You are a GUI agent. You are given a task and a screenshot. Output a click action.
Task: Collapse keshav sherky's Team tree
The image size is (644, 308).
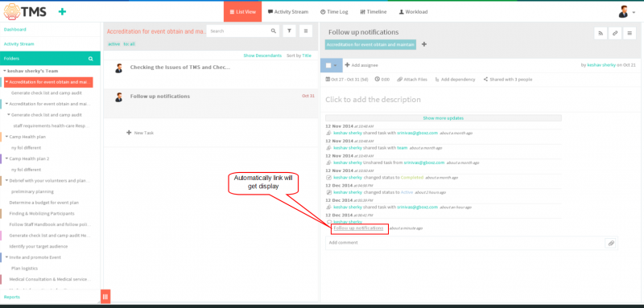pos(5,71)
